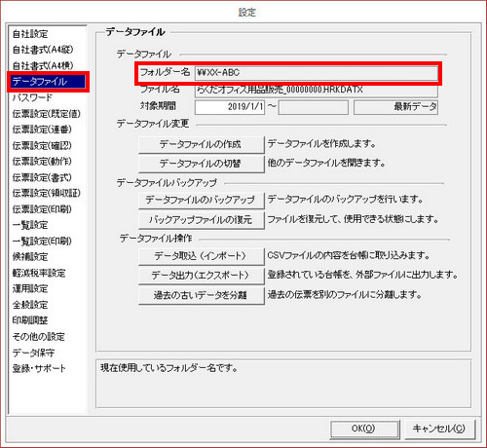Click データファイルのバックアップ button
The width and height of the screenshot is (487, 448).
201,200
